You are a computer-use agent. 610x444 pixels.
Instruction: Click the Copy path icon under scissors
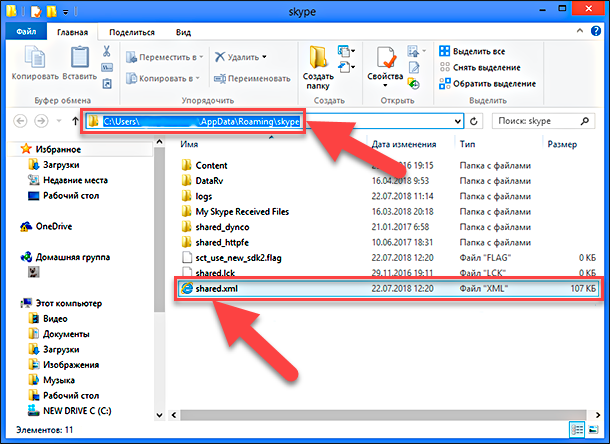tap(107, 67)
